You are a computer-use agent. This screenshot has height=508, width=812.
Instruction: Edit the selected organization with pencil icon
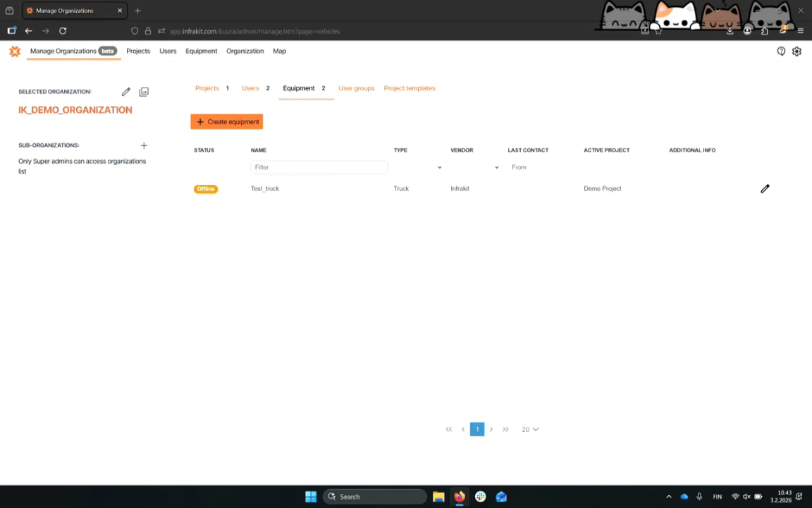pyautogui.click(x=126, y=92)
